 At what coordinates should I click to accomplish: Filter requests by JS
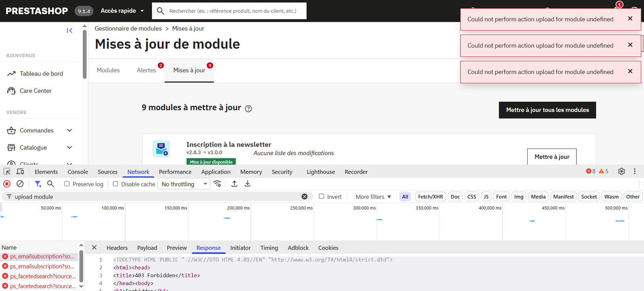[x=486, y=197]
